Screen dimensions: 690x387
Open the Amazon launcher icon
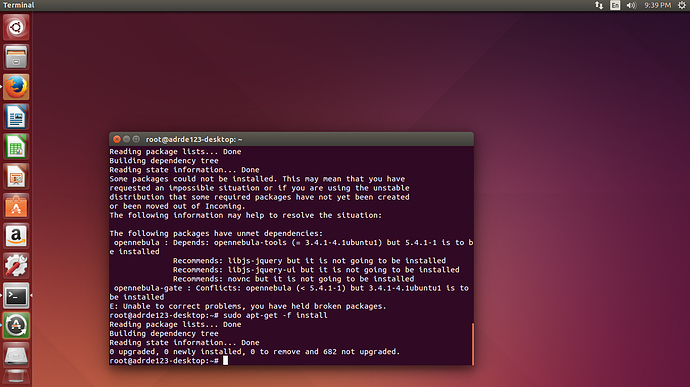(16, 236)
